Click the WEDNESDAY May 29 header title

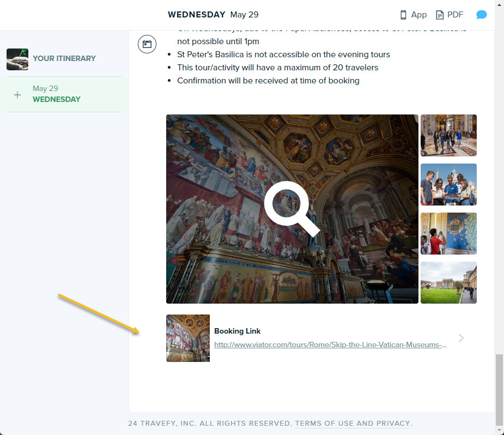(213, 15)
